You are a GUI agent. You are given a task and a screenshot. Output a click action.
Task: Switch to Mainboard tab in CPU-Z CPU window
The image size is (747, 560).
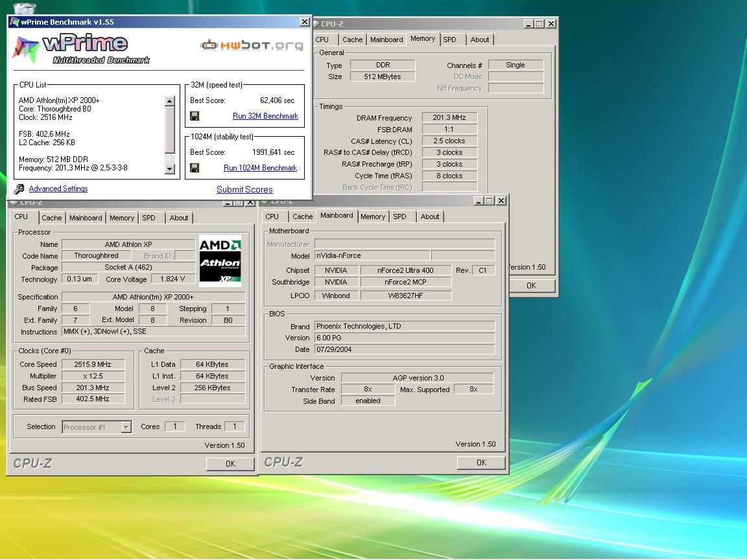point(86,218)
